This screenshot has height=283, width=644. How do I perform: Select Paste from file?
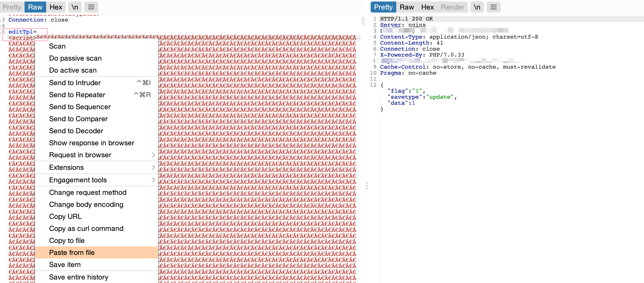[x=97, y=252]
